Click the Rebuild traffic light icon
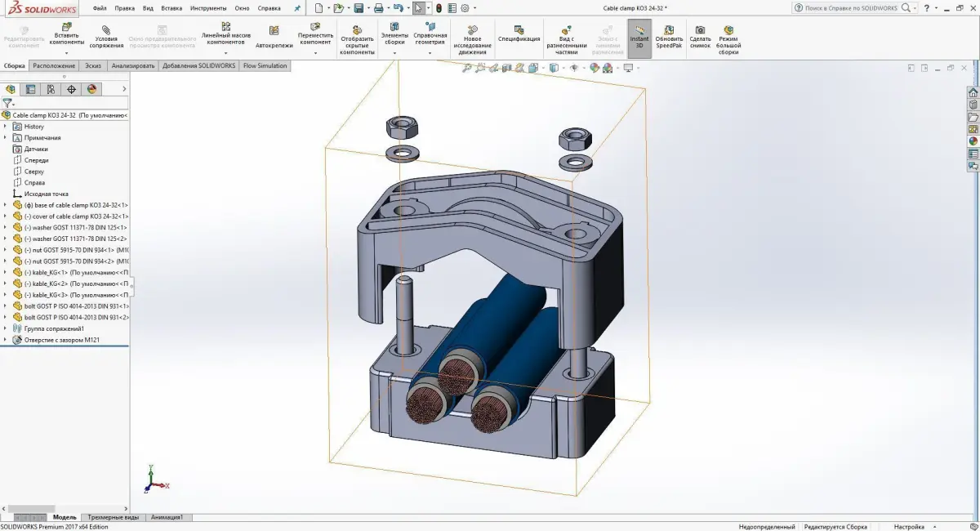 [439, 8]
